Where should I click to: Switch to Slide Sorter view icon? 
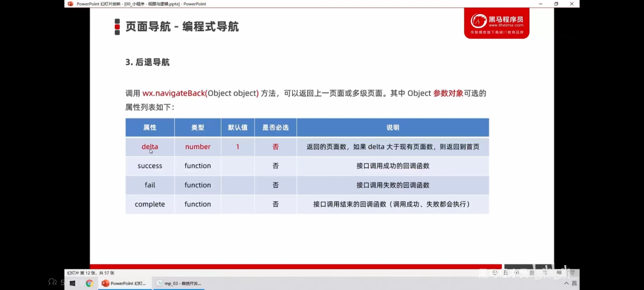545,273
